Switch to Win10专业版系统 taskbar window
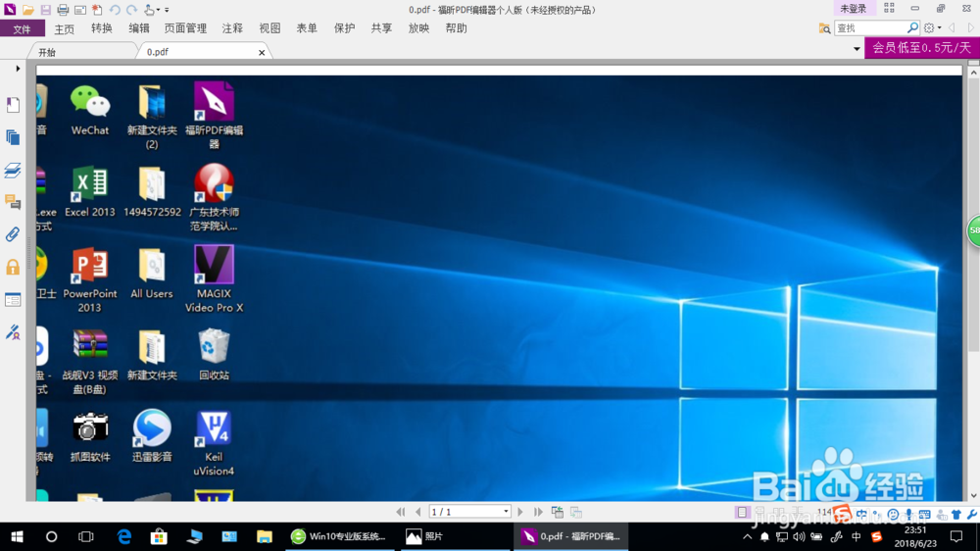This screenshot has height=551, width=980. click(x=339, y=536)
